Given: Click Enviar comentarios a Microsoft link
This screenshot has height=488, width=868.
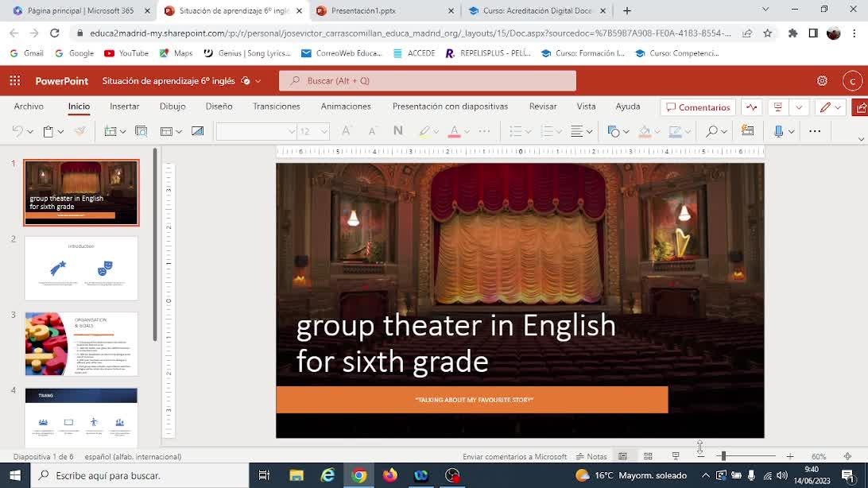Looking at the screenshot, I should (514, 456).
